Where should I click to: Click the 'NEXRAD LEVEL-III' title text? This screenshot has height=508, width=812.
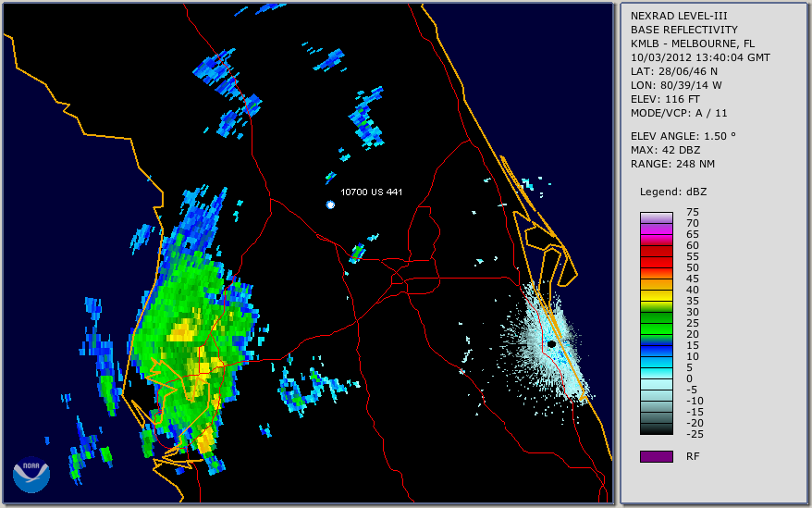(679, 16)
